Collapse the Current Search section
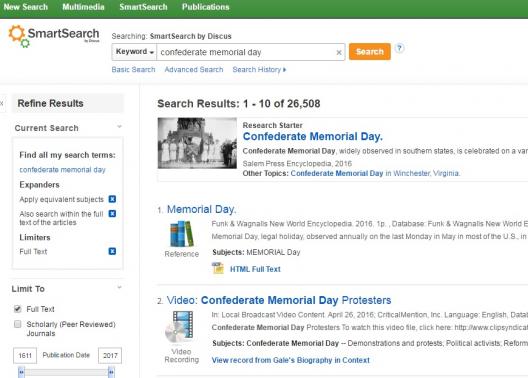This screenshot has width=528, height=378. [119, 127]
